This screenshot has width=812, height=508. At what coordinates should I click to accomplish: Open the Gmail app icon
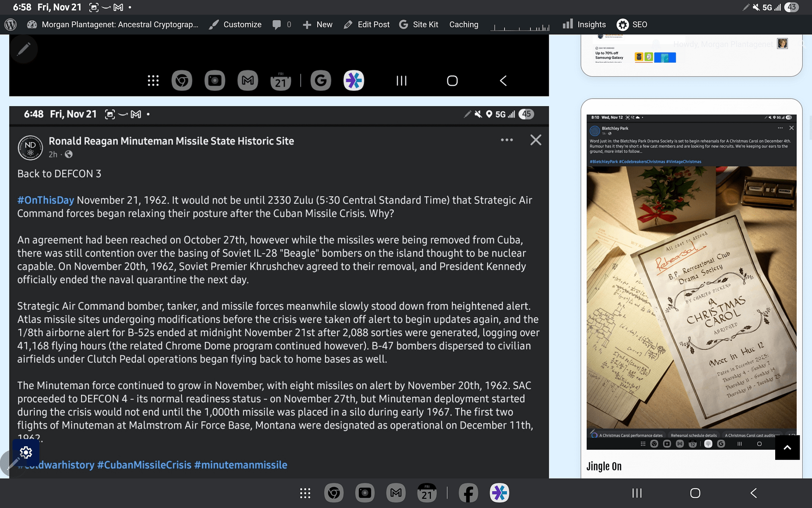(x=395, y=492)
